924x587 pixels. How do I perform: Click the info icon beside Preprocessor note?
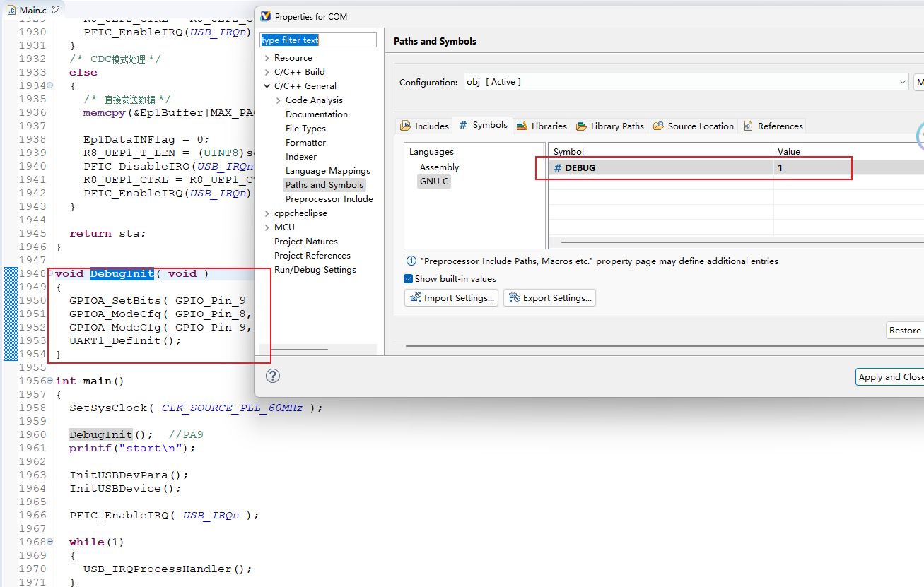411,261
